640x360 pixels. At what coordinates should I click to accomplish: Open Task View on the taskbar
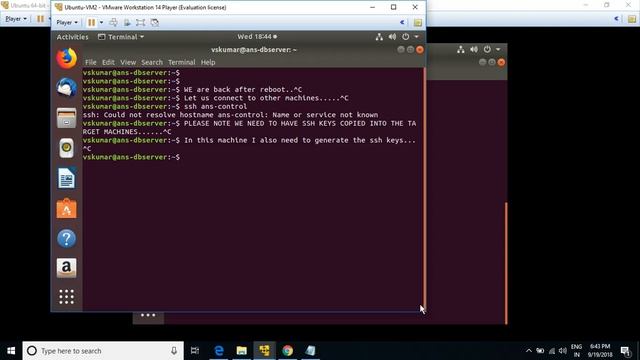click(x=195, y=351)
